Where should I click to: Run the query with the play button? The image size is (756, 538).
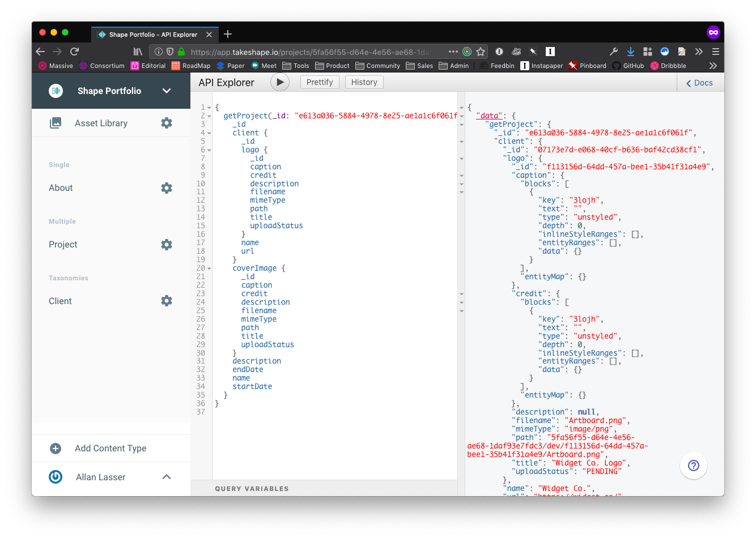click(x=279, y=82)
